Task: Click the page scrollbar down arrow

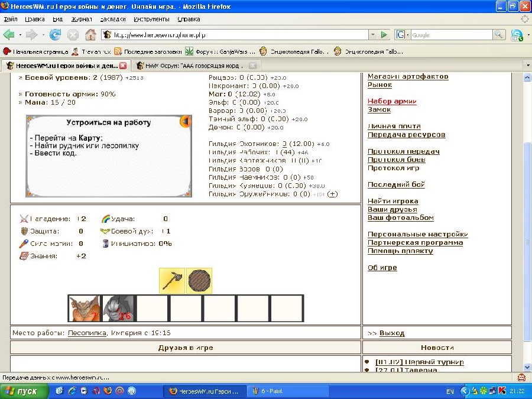Action: tap(527, 367)
